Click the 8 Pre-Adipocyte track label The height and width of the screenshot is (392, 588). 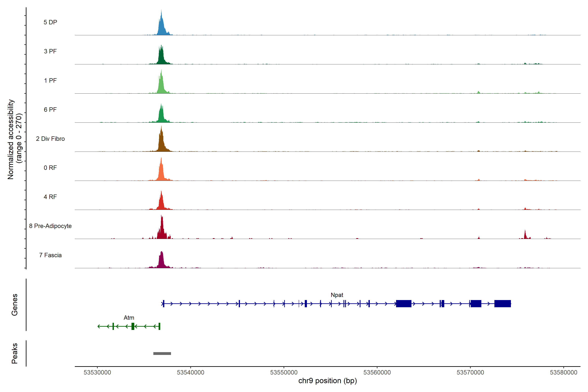[x=50, y=226]
